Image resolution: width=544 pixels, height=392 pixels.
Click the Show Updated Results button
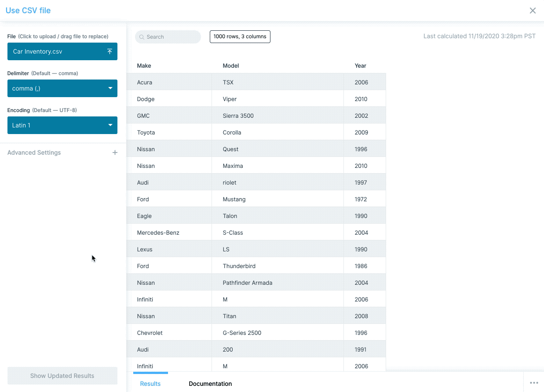62,376
